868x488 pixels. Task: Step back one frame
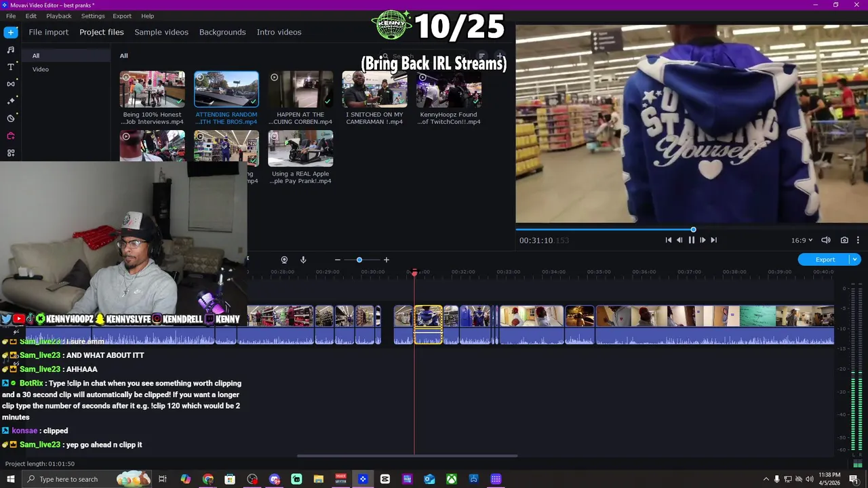click(x=679, y=240)
